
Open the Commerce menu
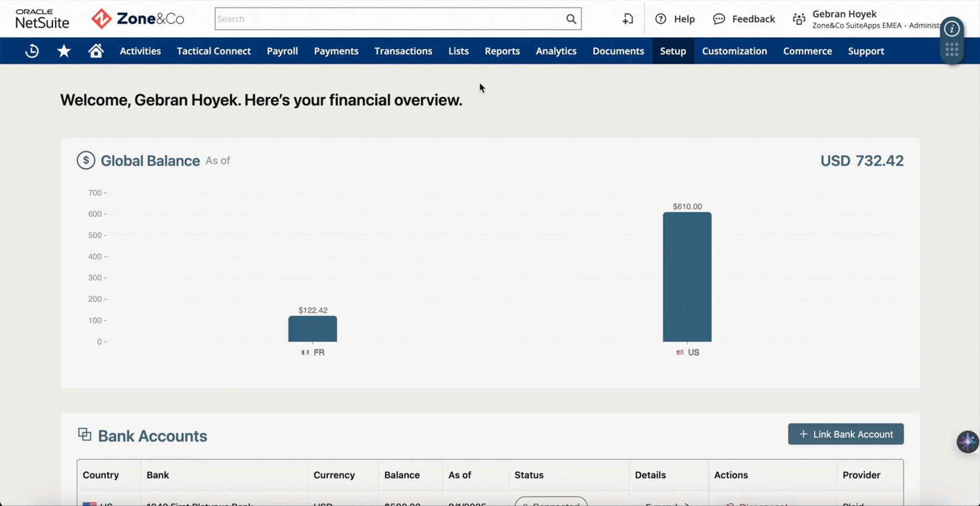click(808, 51)
